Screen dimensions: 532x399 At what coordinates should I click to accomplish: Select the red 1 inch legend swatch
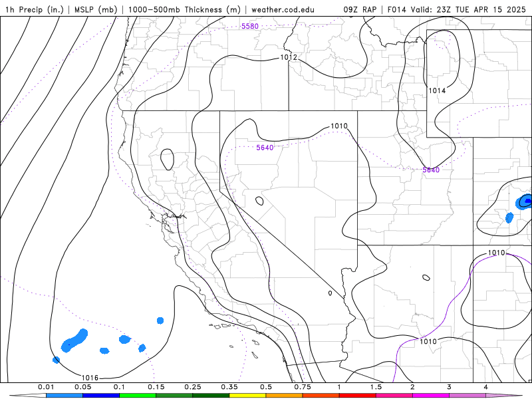click(358, 396)
